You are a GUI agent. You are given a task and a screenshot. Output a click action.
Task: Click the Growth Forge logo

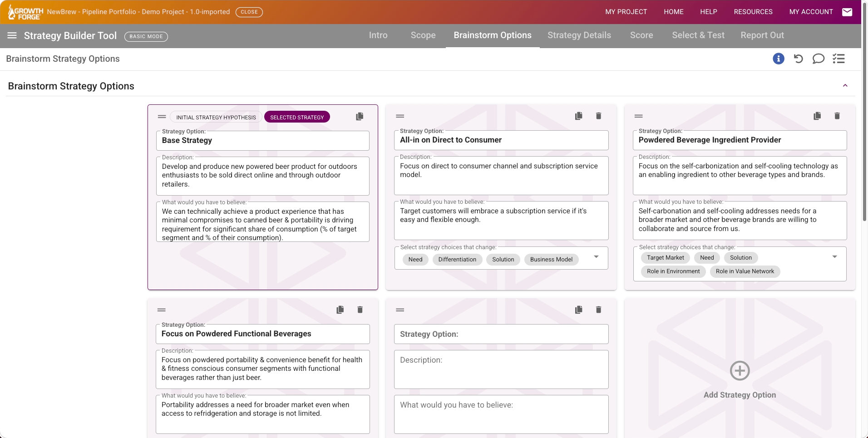coord(25,12)
